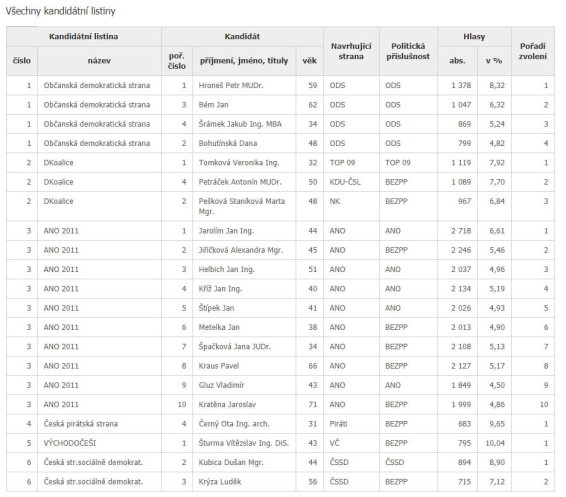This screenshot has width=566, height=497.
Task: Click vote count '1 999'
Action: pyautogui.click(x=461, y=405)
